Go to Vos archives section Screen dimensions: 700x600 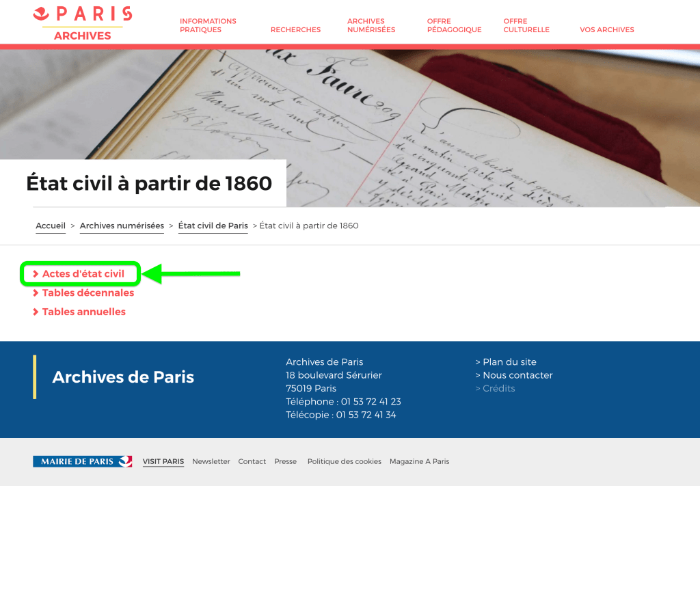(606, 30)
